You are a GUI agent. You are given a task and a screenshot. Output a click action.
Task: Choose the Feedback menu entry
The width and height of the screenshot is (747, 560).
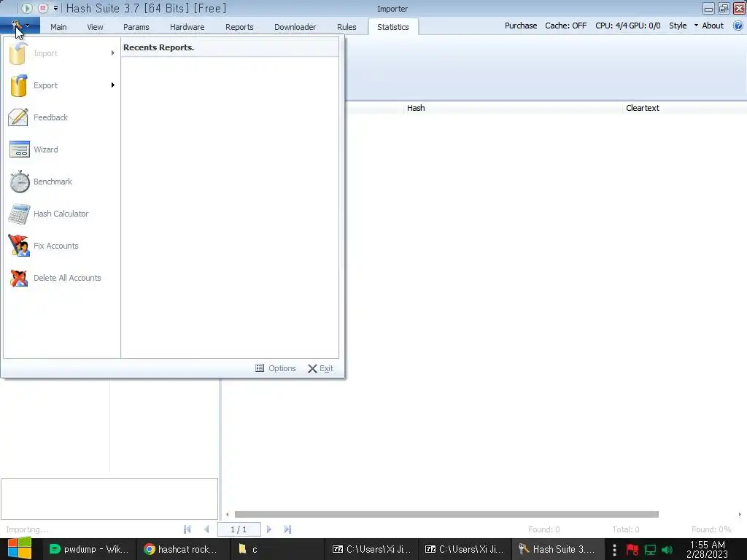(61, 117)
